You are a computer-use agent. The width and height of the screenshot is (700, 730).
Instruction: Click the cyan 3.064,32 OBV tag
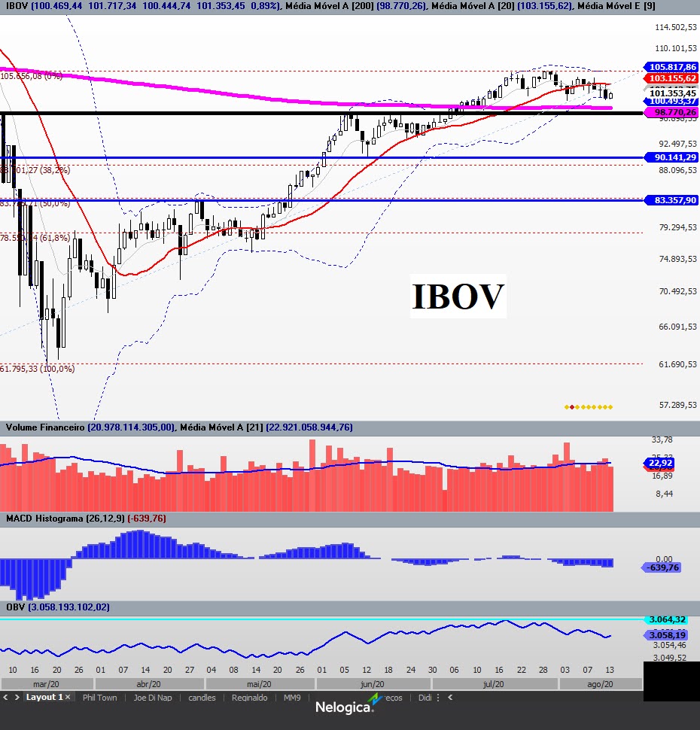click(x=666, y=619)
